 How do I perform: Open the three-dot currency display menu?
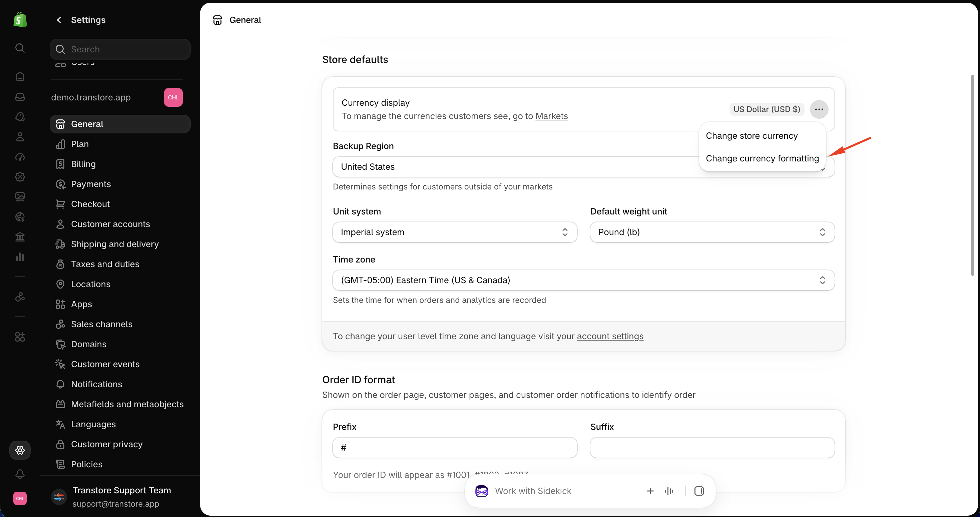[819, 109]
